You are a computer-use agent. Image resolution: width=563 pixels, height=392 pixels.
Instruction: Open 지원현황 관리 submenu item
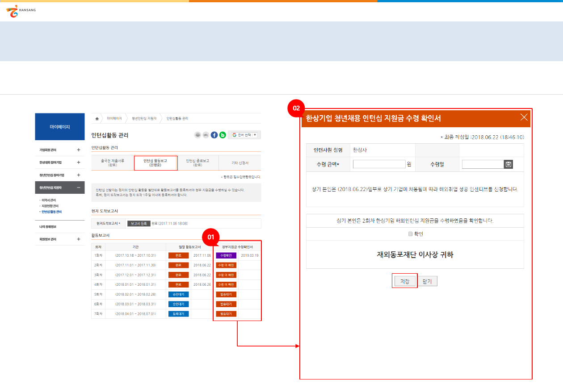(x=50, y=206)
